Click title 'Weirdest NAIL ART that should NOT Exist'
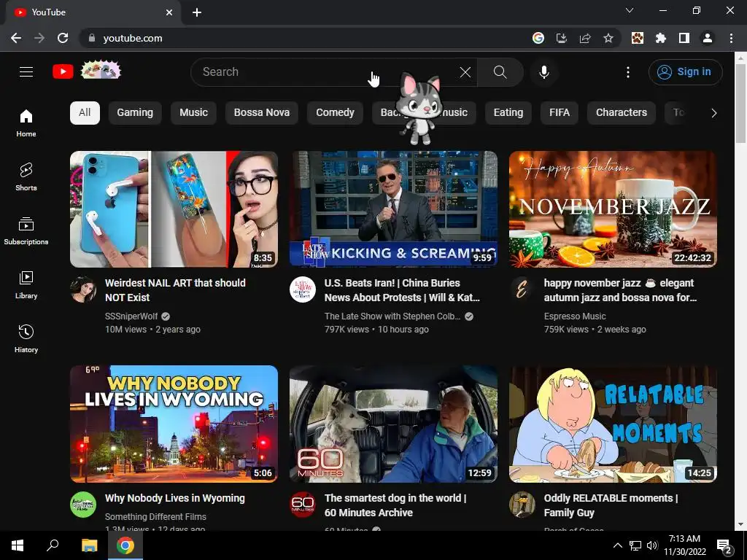This screenshot has width=747, height=560. coord(175,290)
